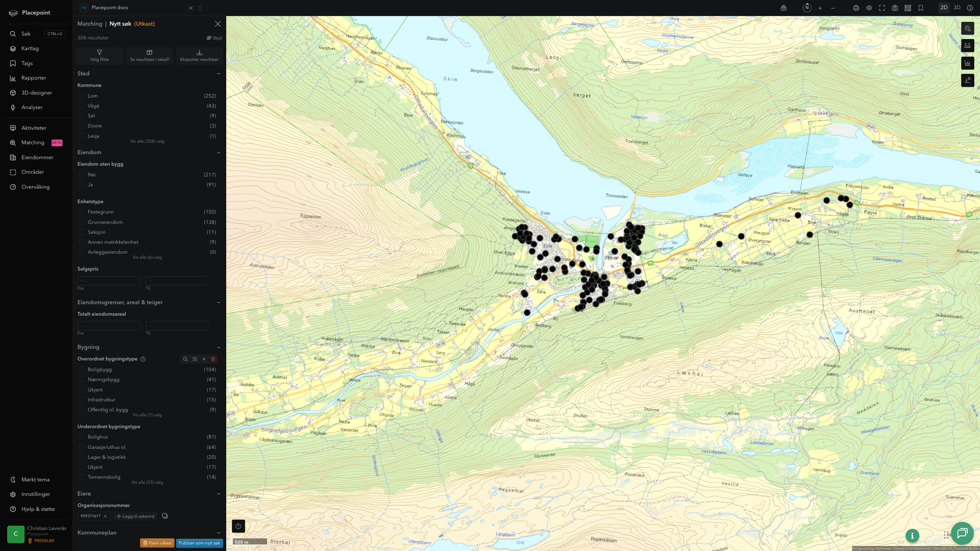Switch map to 3D view
This screenshot has width=980, height=551.
tap(957, 8)
